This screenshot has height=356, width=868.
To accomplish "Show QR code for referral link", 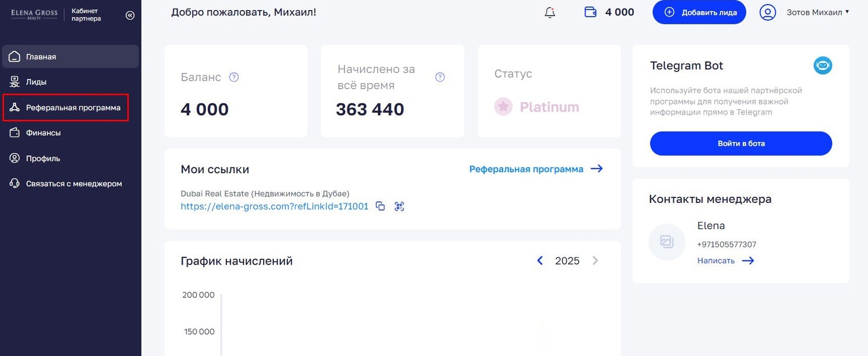I will pyautogui.click(x=399, y=206).
